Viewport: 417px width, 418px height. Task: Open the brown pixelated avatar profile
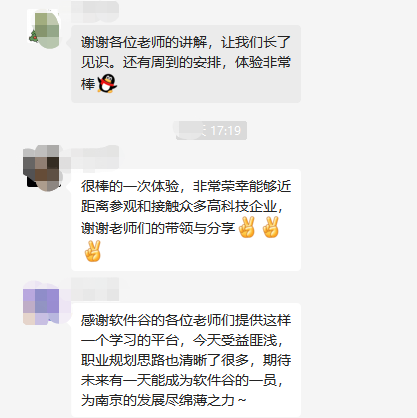(42, 168)
